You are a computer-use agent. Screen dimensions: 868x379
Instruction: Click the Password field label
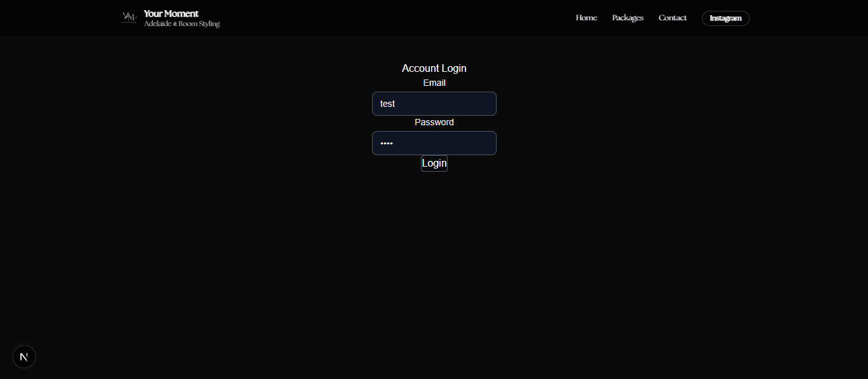(x=434, y=122)
